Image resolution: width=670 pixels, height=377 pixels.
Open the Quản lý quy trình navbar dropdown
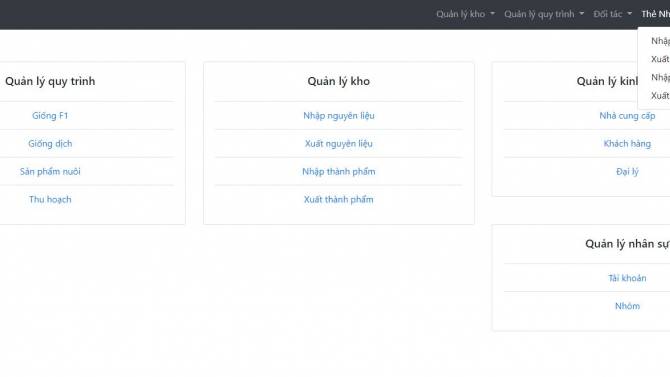pos(544,14)
